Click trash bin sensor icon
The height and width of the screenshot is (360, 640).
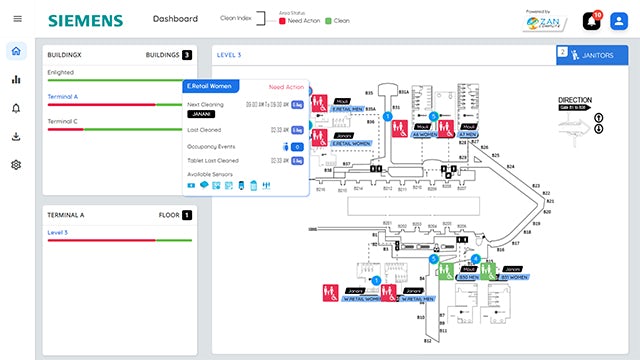[253, 186]
